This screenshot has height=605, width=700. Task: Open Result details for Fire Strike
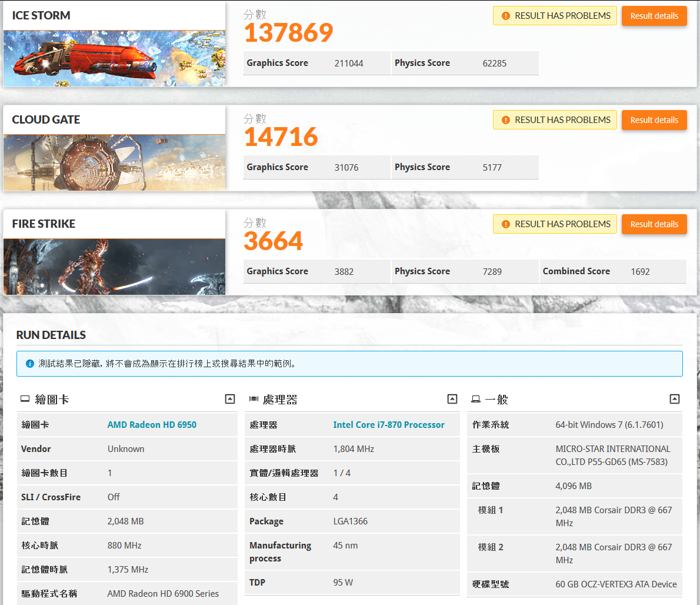(654, 224)
